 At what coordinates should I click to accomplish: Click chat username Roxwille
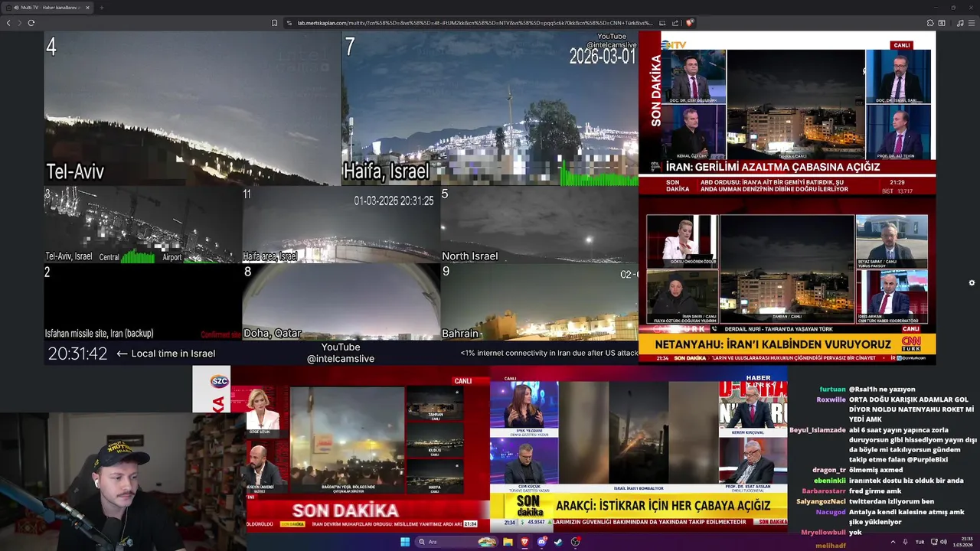coord(831,399)
